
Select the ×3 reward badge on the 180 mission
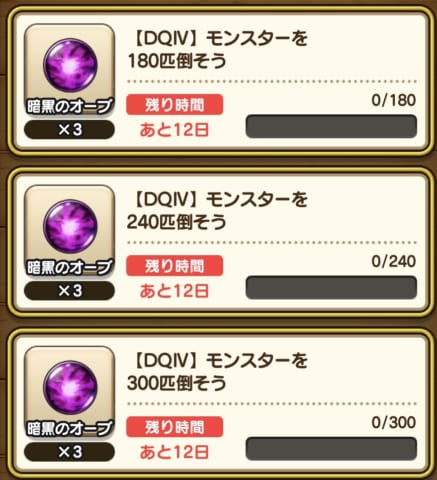[69, 129]
